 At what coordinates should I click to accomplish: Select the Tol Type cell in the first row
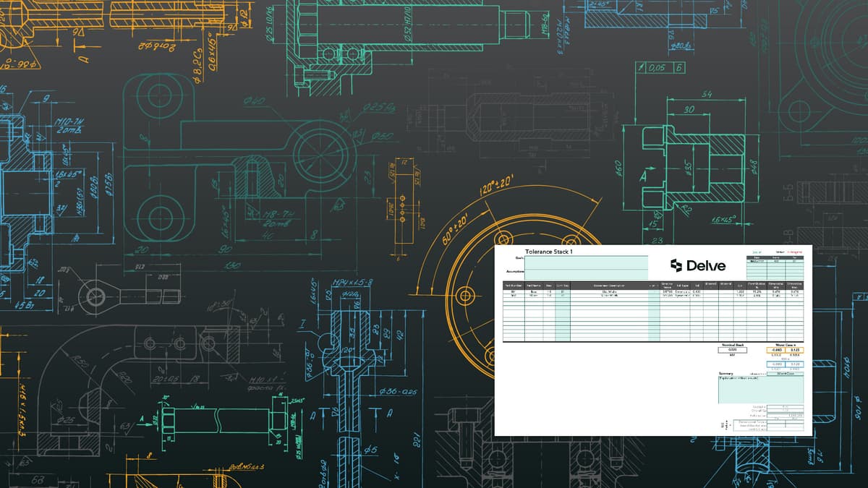683,291
